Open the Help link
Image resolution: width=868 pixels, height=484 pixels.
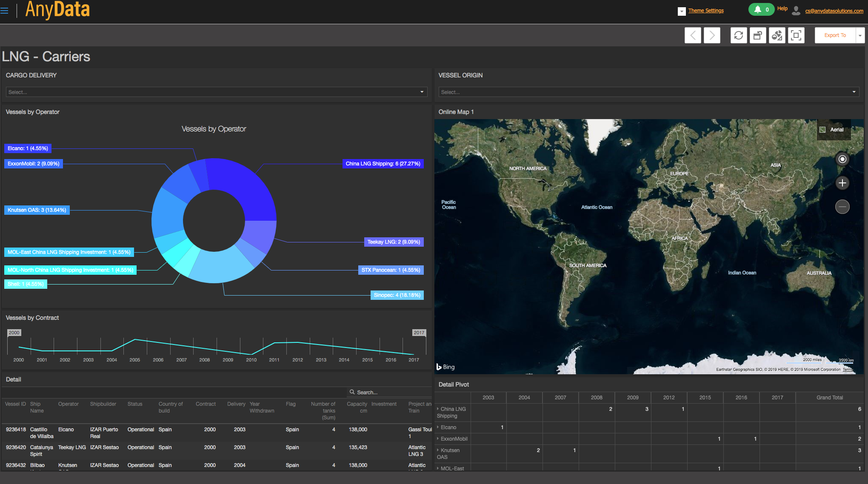point(782,9)
